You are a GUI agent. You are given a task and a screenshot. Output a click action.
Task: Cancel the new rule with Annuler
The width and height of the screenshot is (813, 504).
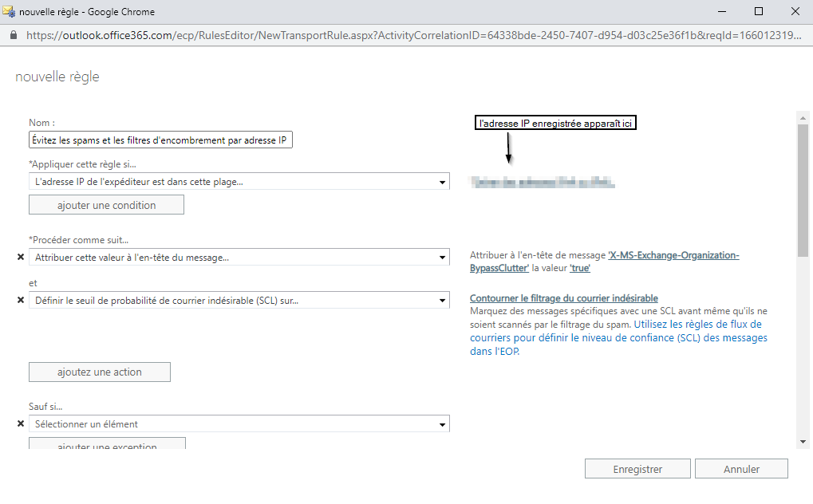click(x=741, y=469)
